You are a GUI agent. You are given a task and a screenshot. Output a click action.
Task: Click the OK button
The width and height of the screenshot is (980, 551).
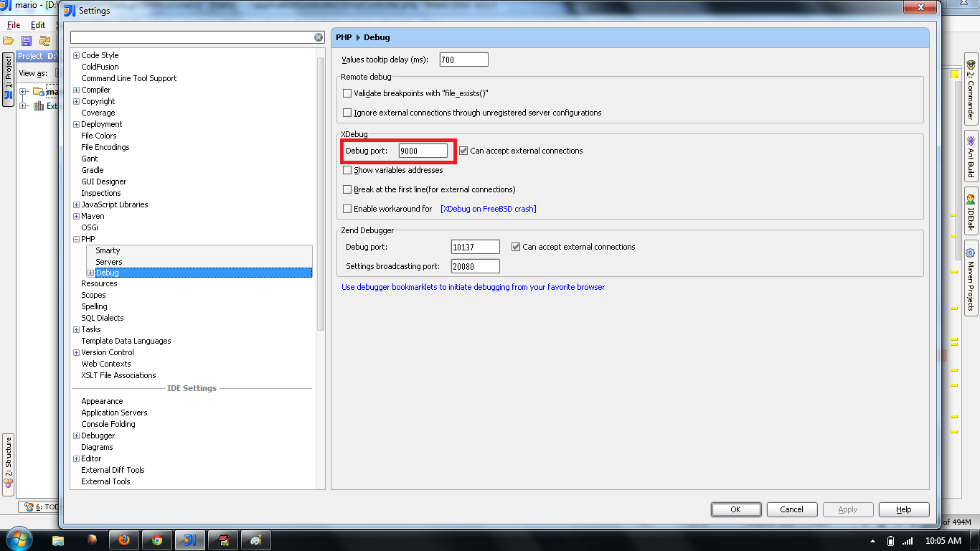[736, 509]
